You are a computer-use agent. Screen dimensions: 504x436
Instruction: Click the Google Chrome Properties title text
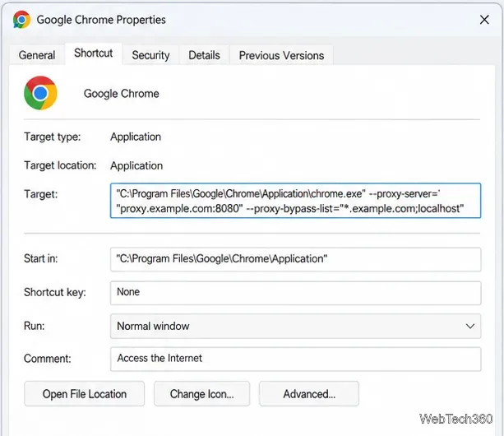[101, 20]
